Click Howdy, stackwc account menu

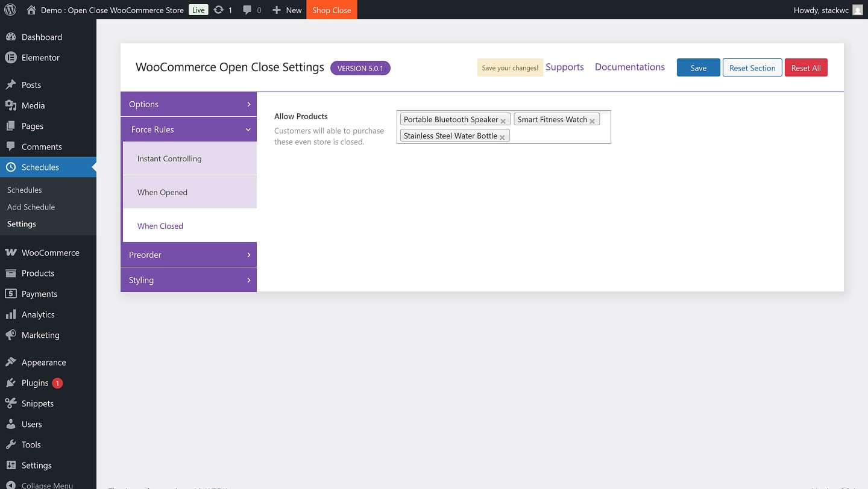828,10
